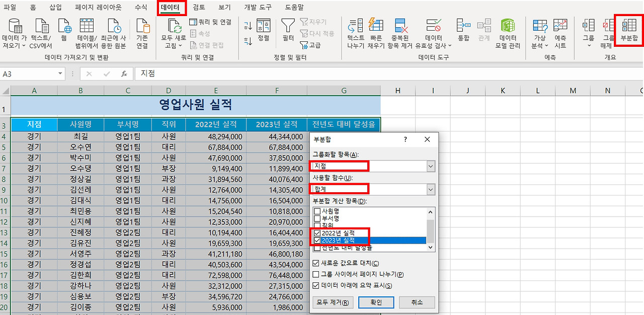Open the Name Box dropdown arrow
Image resolution: width=644 pixels, height=315 pixels.
[x=61, y=74]
